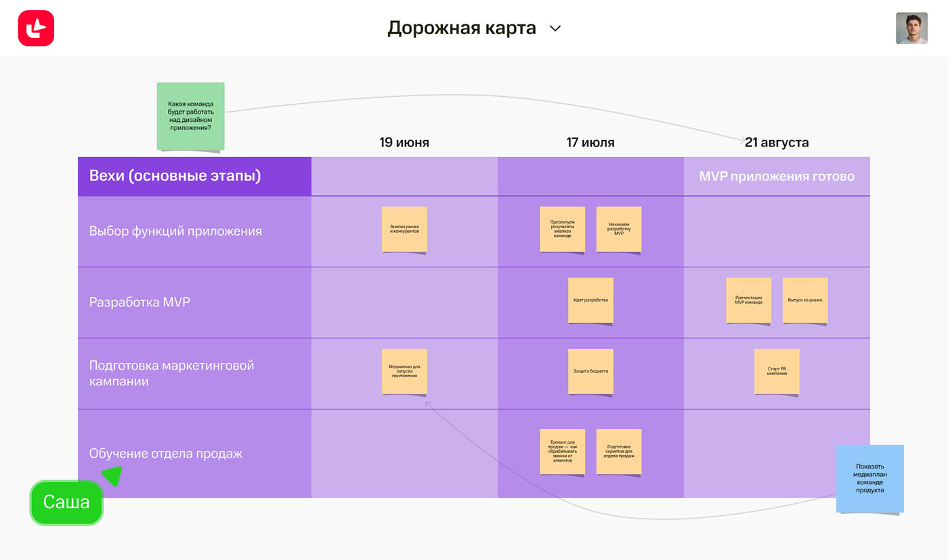The height and width of the screenshot is (560, 948).
Task: Select the Медиаплан для запуска приложения note
Action: (x=404, y=372)
